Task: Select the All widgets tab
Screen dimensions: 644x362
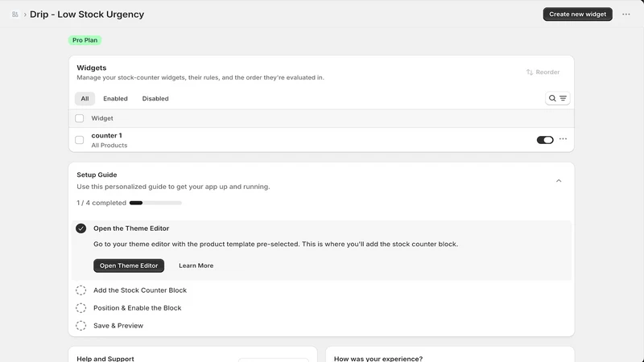Action: point(85,98)
